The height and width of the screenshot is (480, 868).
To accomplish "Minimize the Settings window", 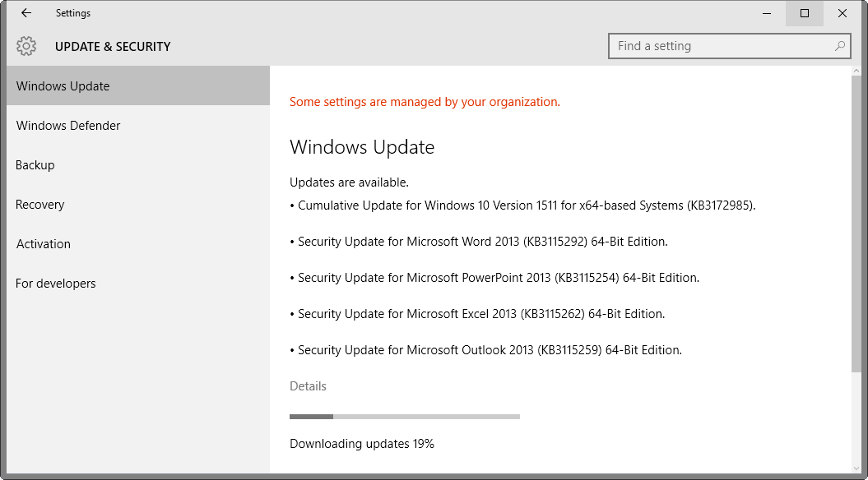I will point(767,13).
